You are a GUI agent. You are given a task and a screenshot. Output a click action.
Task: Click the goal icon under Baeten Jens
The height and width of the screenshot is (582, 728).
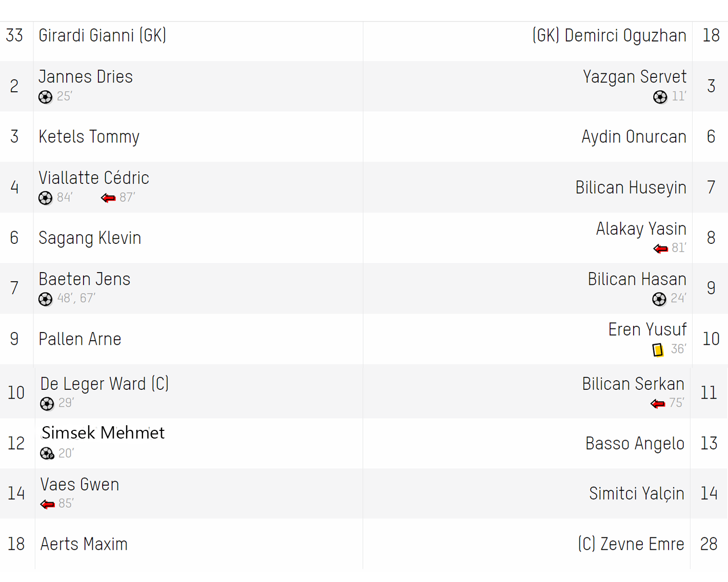click(x=46, y=299)
